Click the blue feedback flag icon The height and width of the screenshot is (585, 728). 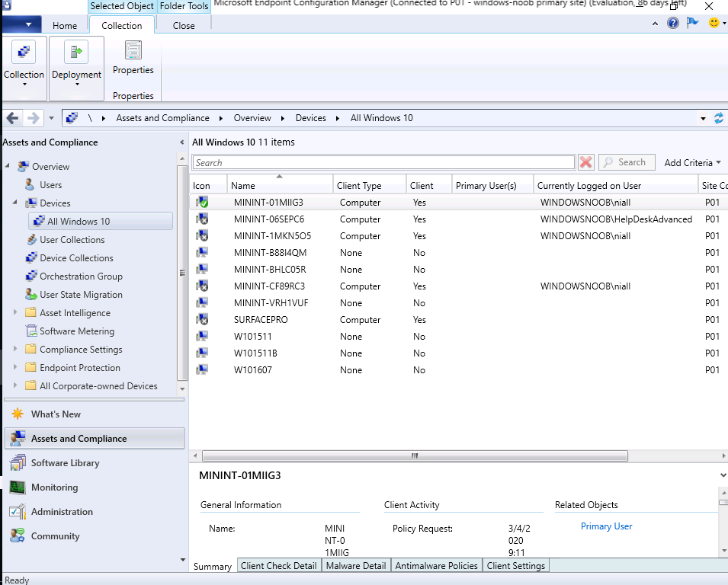pyautogui.click(x=693, y=22)
